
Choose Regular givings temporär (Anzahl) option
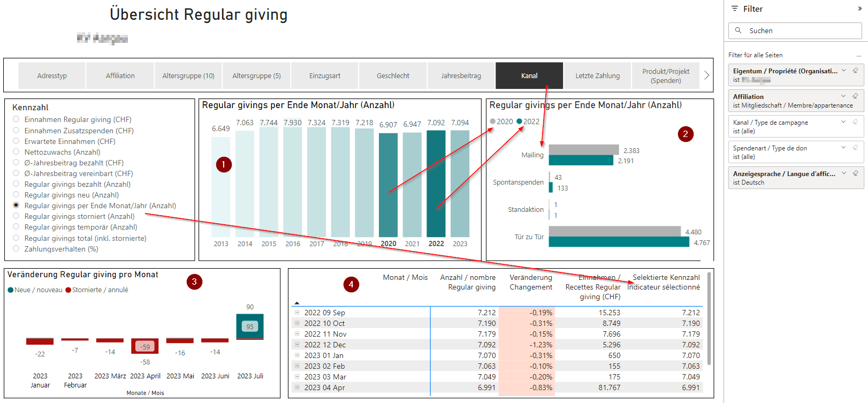click(16, 227)
